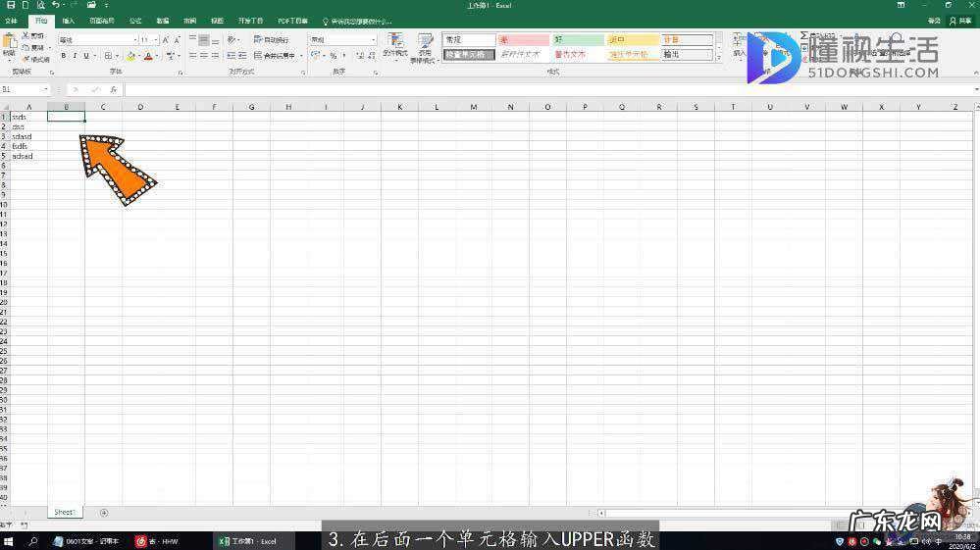Apply fill color to cell
The image size is (980, 550).
(x=130, y=56)
